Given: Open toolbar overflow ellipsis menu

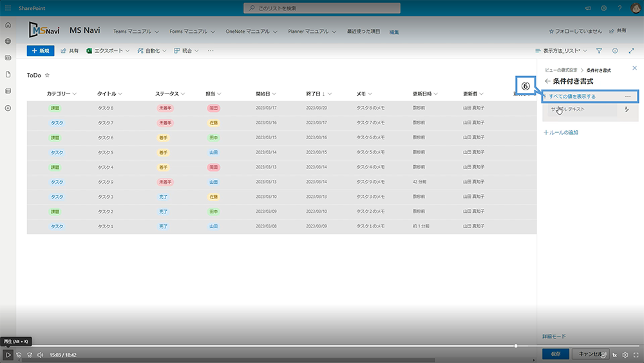Looking at the screenshot, I should pos(211,51).
